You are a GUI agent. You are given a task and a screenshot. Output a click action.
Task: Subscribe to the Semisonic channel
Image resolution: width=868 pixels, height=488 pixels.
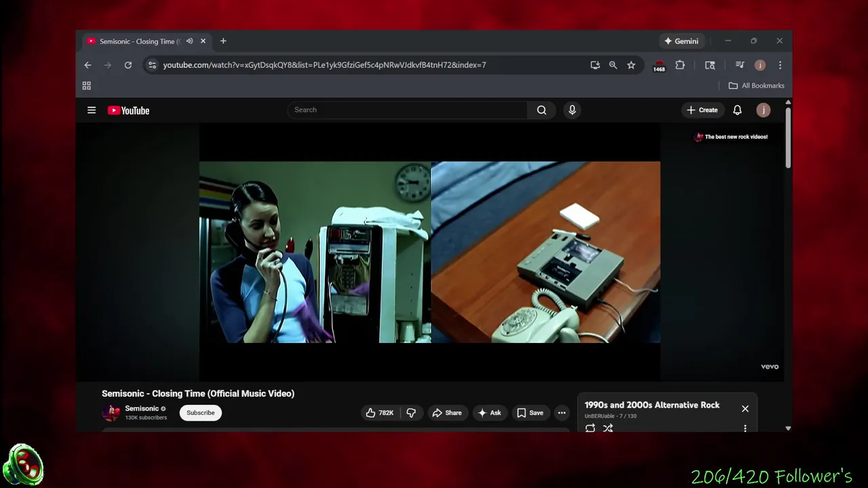201,413
